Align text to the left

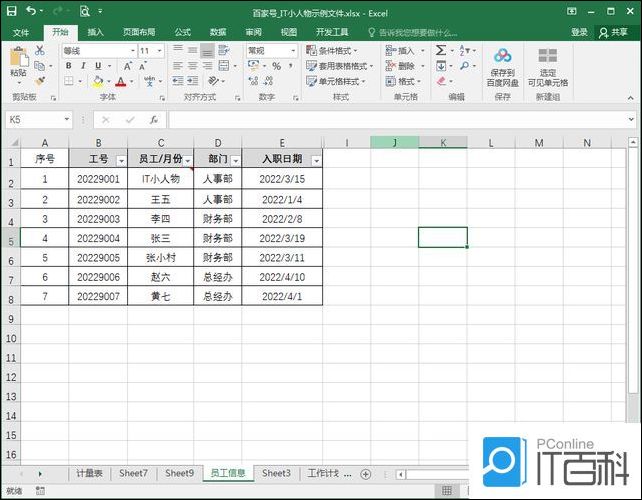(177, 66)
